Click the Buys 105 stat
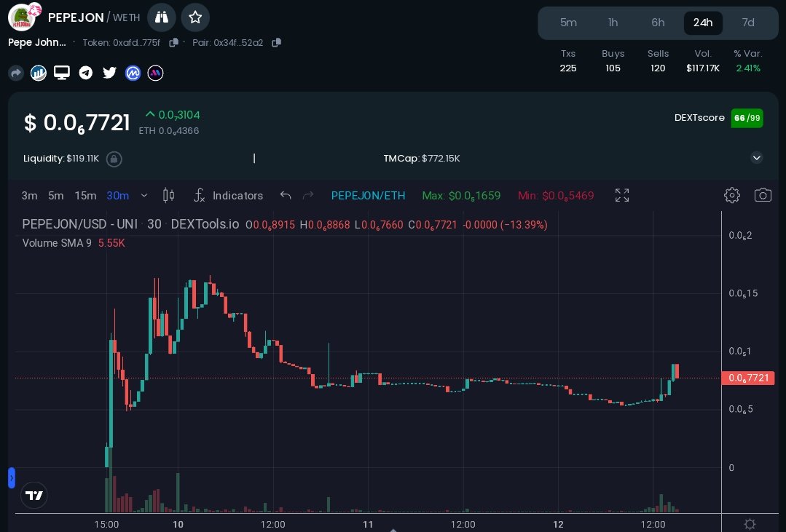 click(613, 60)
